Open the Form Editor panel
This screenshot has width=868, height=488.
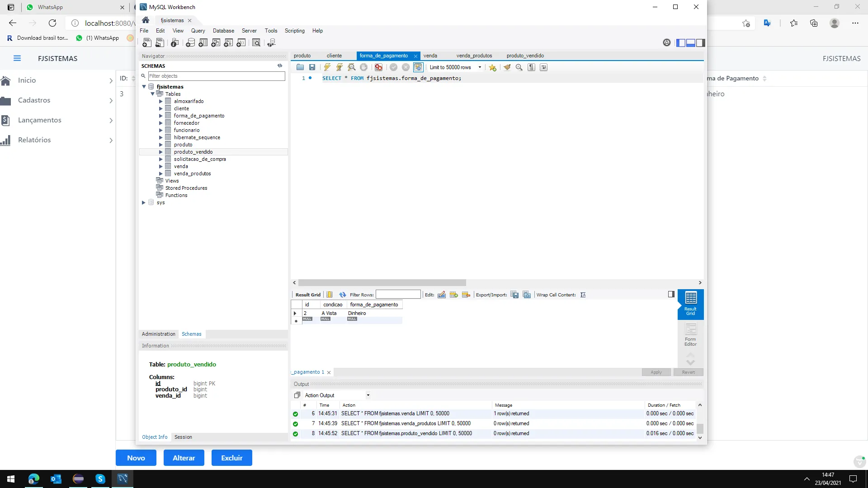point(690,334)
